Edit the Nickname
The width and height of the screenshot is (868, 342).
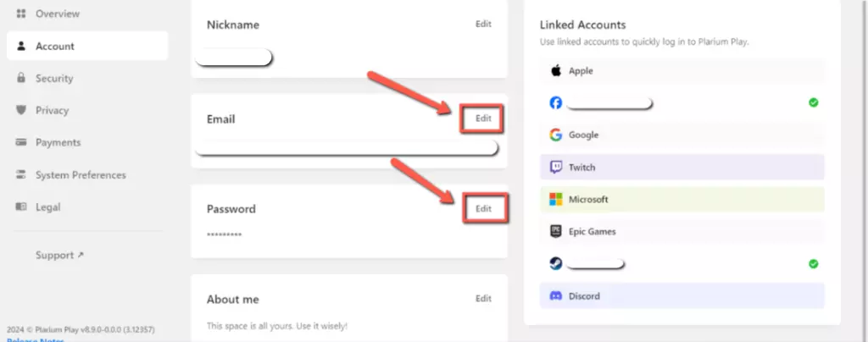tap(483, 25)
